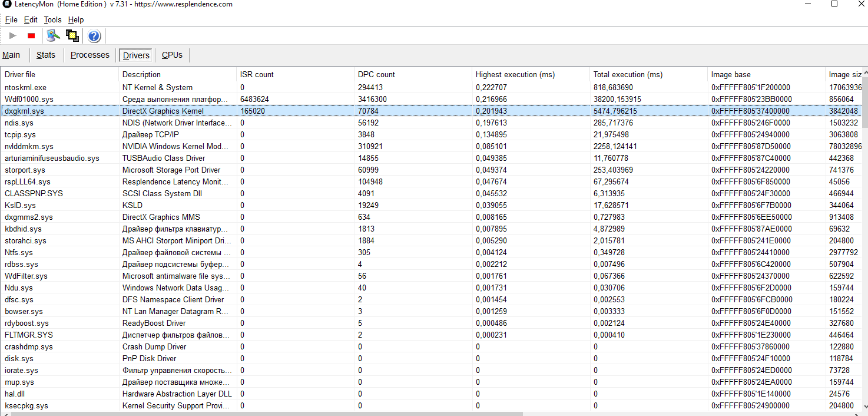Select the tcpip.sys driver row
Screen dimensions: 868x416
tap(431, 134)
